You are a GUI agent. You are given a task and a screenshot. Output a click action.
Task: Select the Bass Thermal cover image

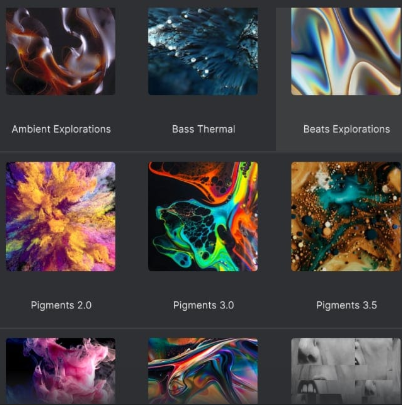click(x=203, y=51)
